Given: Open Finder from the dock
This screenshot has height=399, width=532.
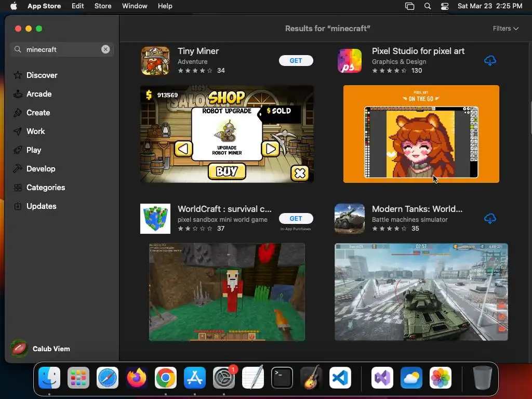Looking at the screenshot, I should 49,378.
